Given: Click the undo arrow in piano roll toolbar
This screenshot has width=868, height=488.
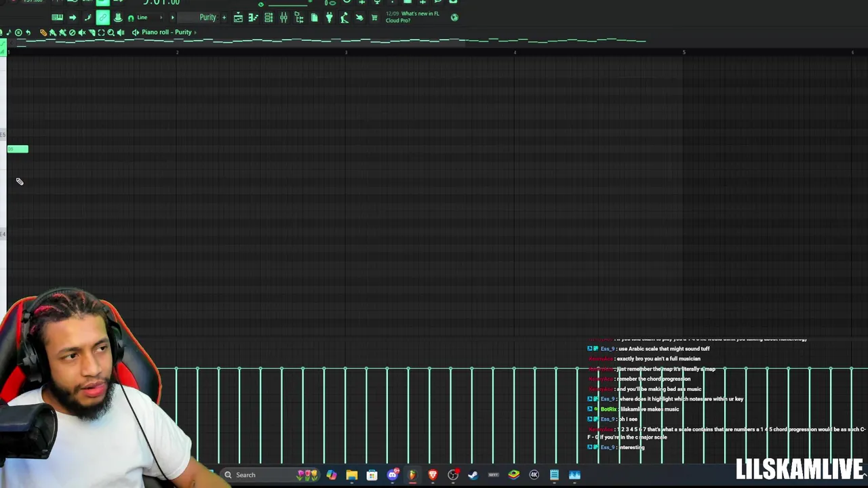Looking at the screenshot, I should [x=28, y=33].
